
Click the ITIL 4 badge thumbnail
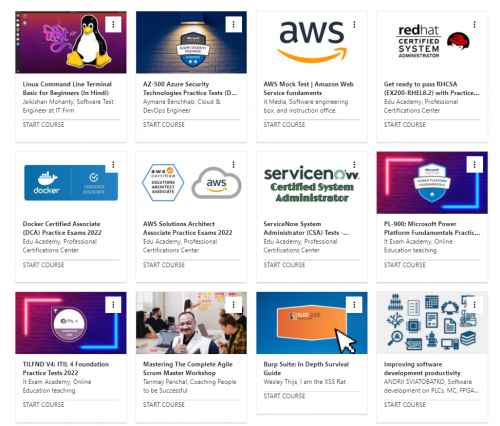tap(71, 323)
